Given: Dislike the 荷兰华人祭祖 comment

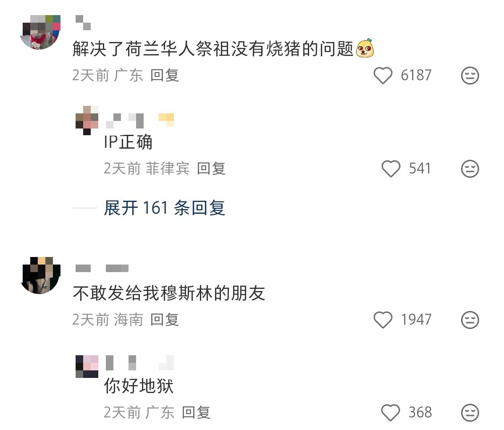Looking at the screenshot, I should (470, 76).
